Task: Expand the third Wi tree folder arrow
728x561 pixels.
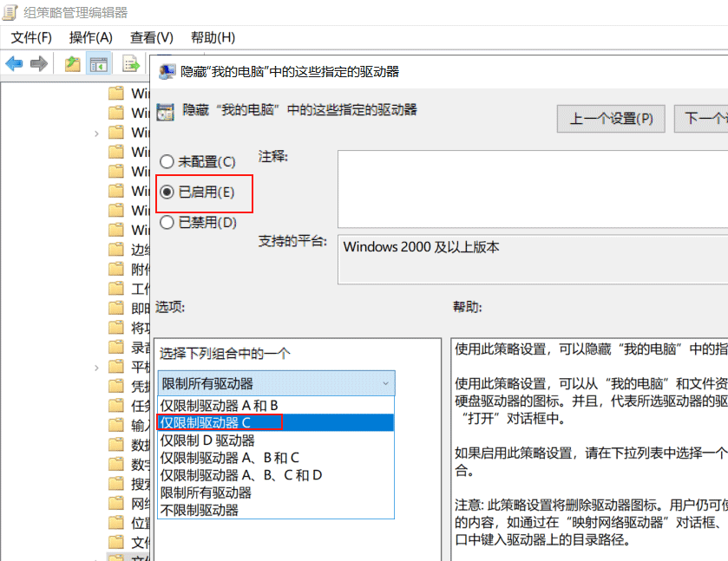Action: pos(96,134)
